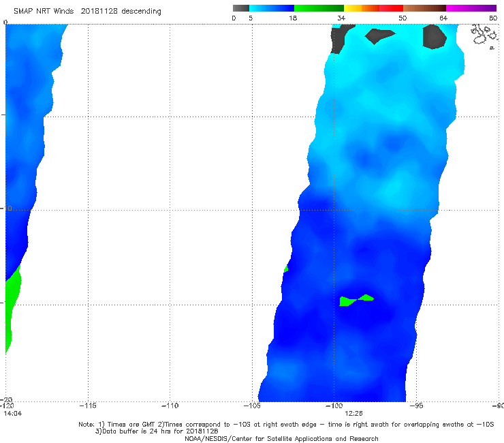The width and height of the screenshot is (504, 443).
Task: Click the gray segment of the wind color bar
Action: point(240,8)
